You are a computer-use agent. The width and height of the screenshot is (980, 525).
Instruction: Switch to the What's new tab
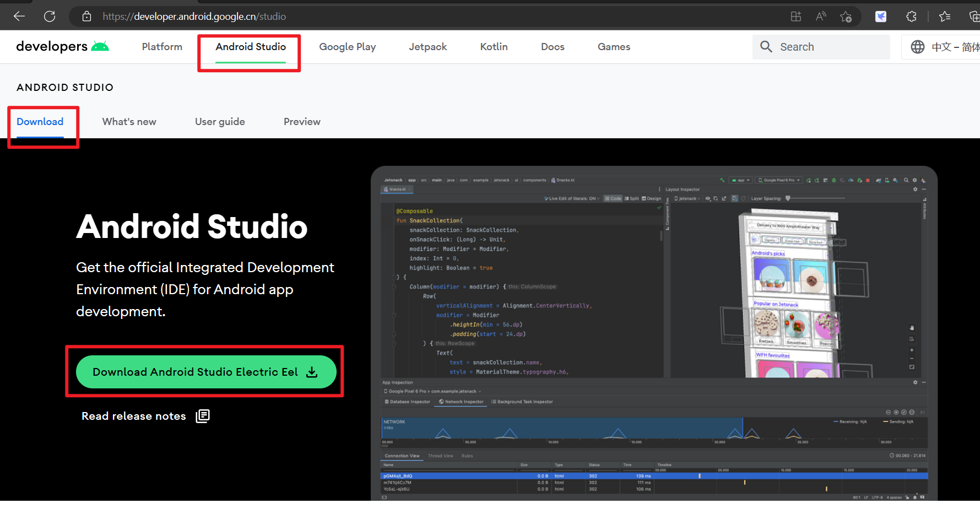tap(129, 122)
